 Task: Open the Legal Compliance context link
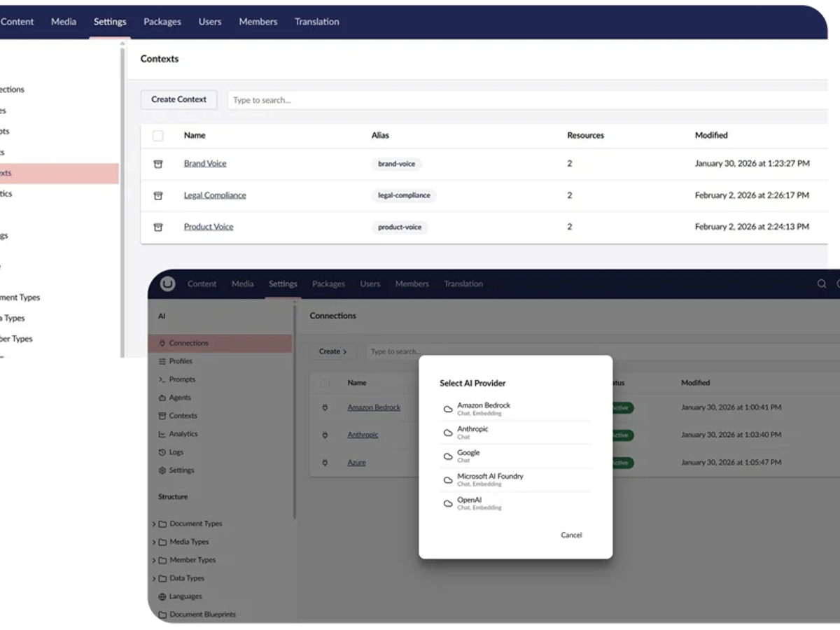click(x=215, y=195)
